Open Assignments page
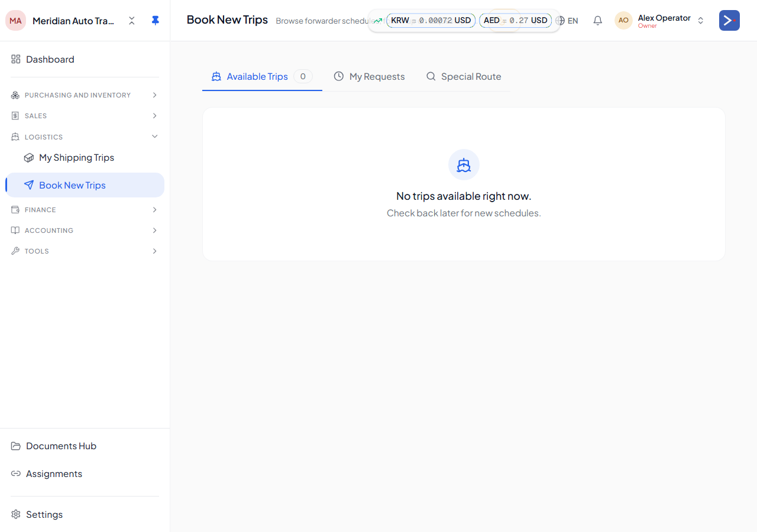757x532 pixels. point(85,474)
